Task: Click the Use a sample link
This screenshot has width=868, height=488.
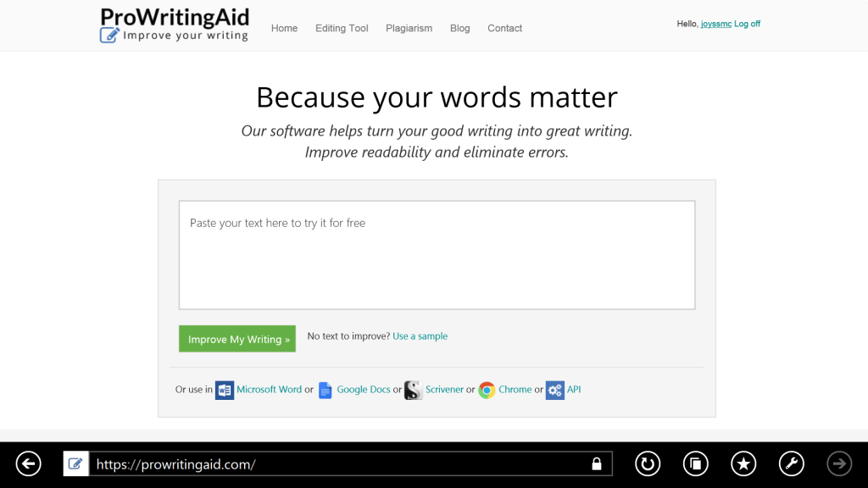Action: click(420, 335)
